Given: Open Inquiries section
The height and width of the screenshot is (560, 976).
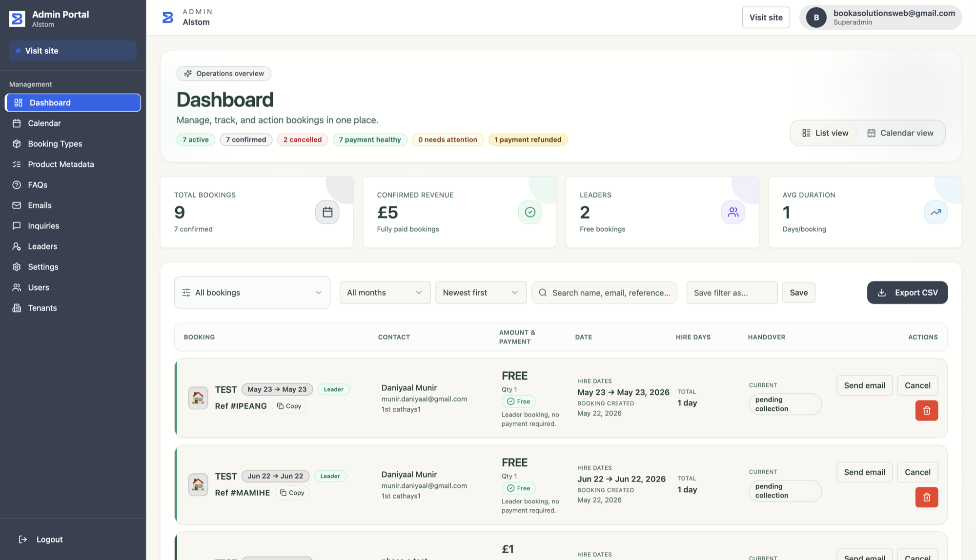Looking at the screenshot, I should (x=73, y=226).
